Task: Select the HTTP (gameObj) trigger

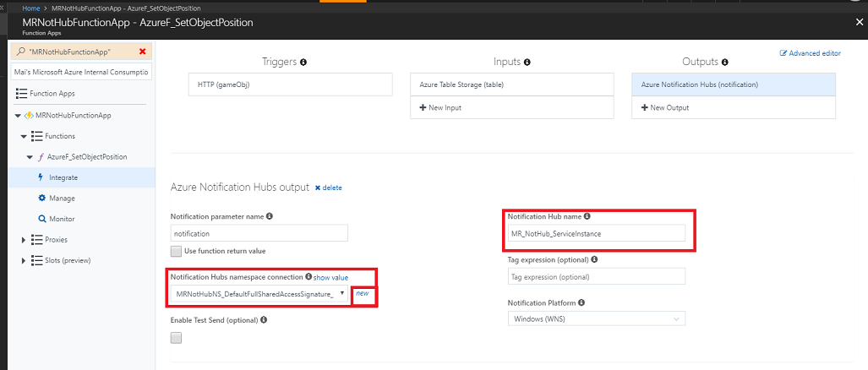Action: coord(289,84)
